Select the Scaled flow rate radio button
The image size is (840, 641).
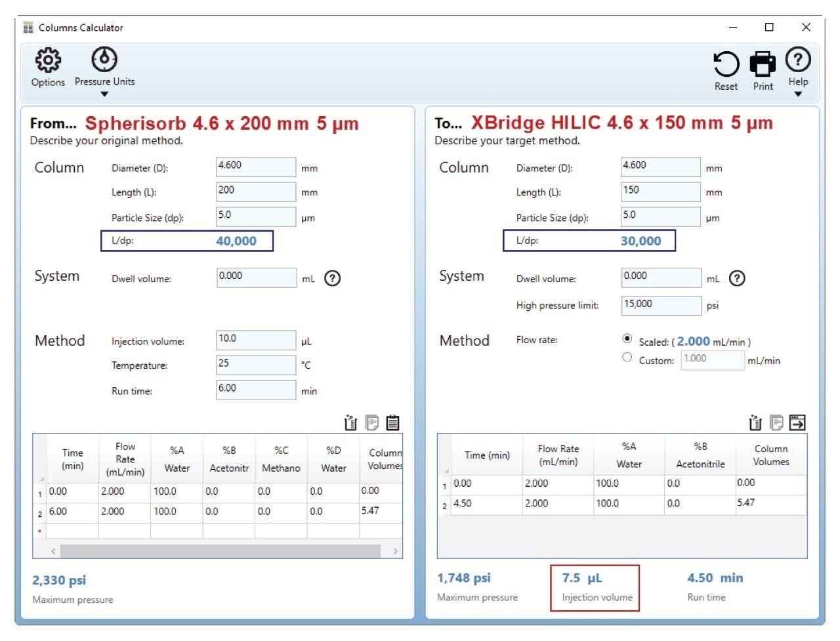click(627, 339)
